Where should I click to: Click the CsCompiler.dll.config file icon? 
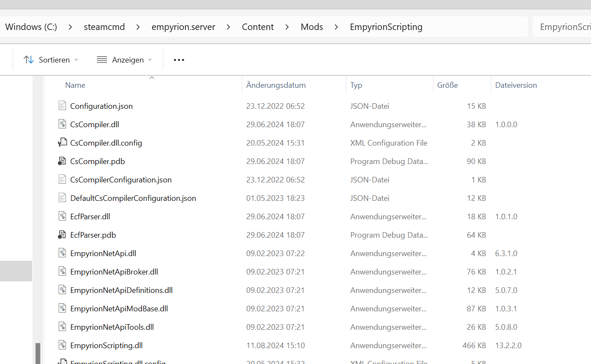point(63,143)
